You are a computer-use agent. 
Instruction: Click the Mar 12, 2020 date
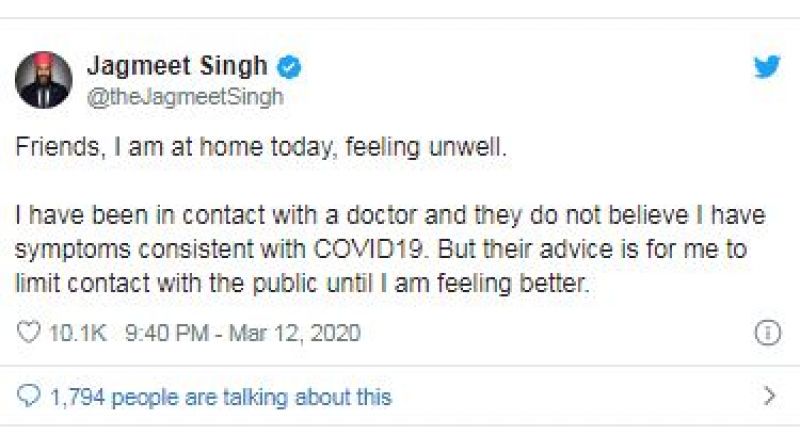[x=295, y=333]
